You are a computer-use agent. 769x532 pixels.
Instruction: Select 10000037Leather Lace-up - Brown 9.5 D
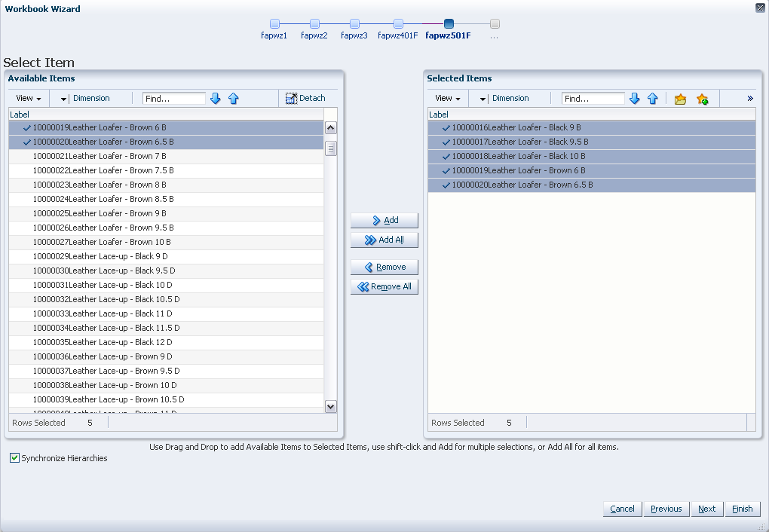pyautogui.click(x=167, y=371)
